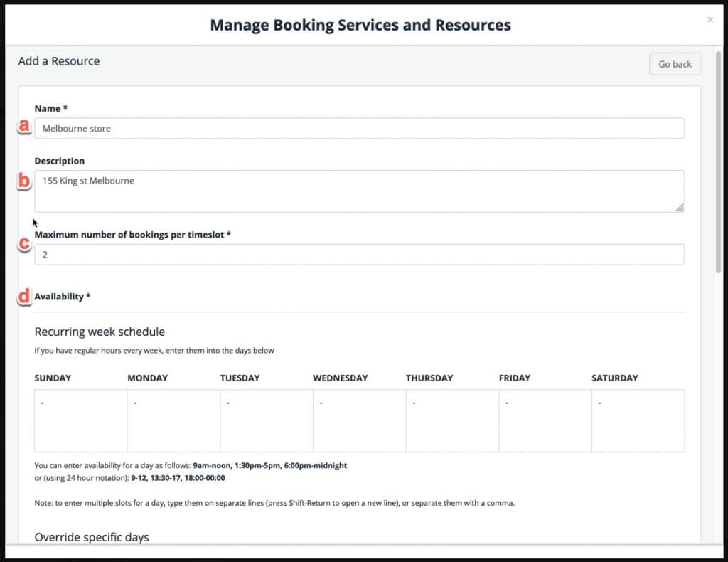
Task: Click the description box resize grip
Action: pyautogui.click(x=681, y=208)
